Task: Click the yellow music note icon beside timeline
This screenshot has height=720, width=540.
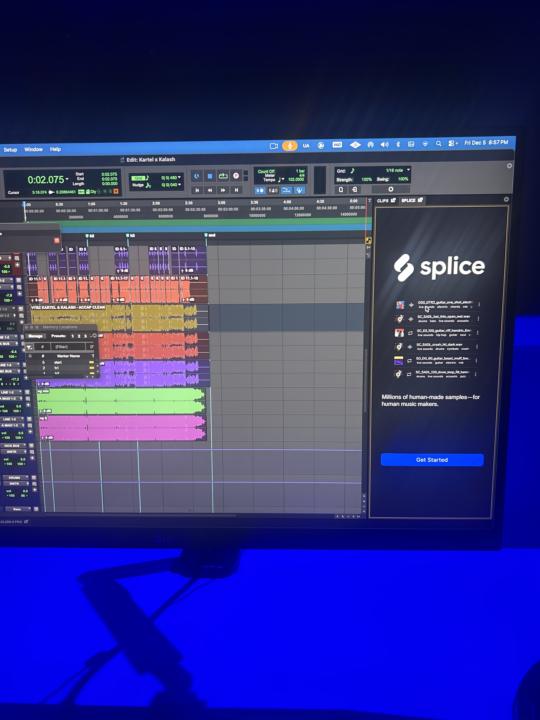Action: click(x=368, y=241)
